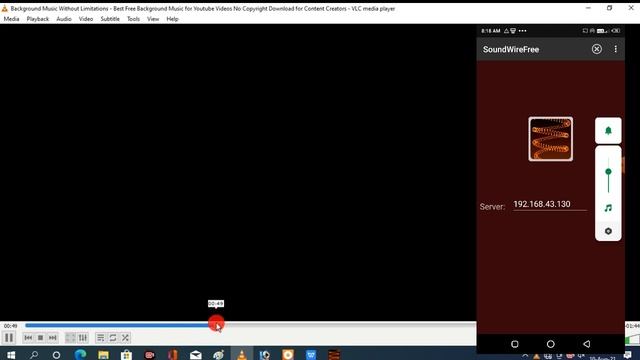
Task: Toggle loop mode in VLC
Action: click(x=113, y=338)
